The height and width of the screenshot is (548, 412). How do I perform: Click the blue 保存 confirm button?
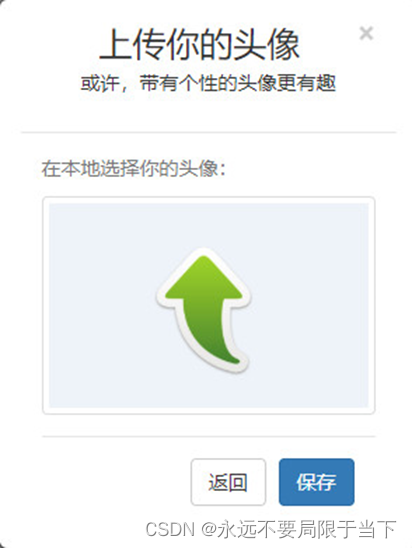(x=317, y=482)
